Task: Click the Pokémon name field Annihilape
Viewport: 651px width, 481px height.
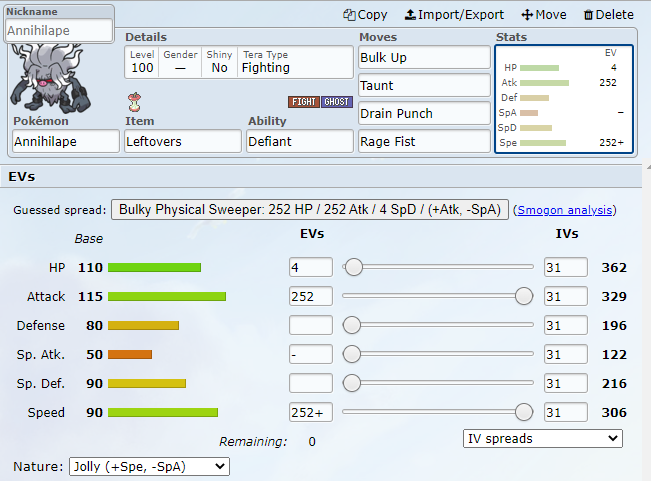Action: 66,142
